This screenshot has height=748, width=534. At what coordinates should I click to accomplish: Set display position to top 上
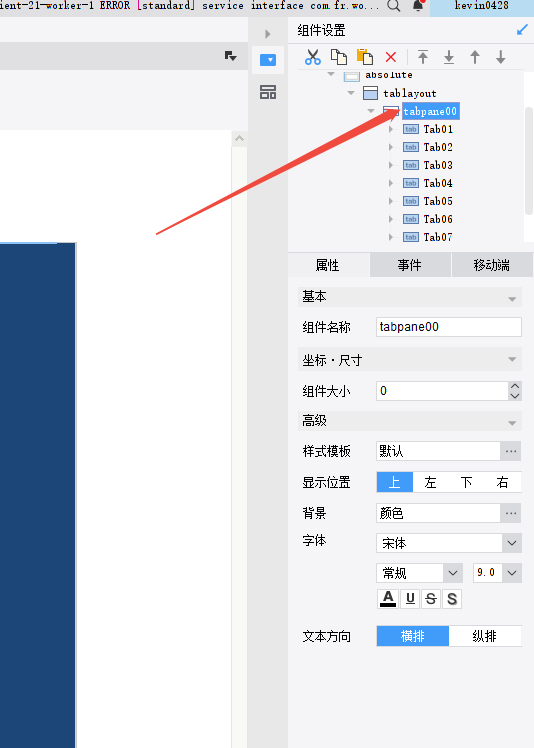click(x=395, y=482)
